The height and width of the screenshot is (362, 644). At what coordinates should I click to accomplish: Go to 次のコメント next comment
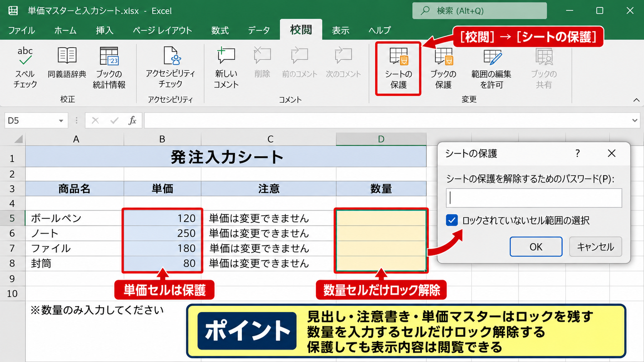pyautogui.click(x=343, y=63)
